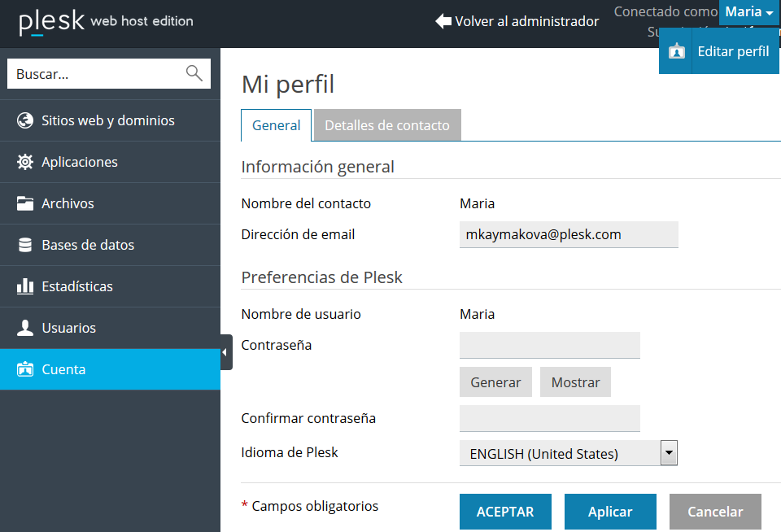Click the folder icon for Archivos

pyautogui.click(x=25, y=203)
